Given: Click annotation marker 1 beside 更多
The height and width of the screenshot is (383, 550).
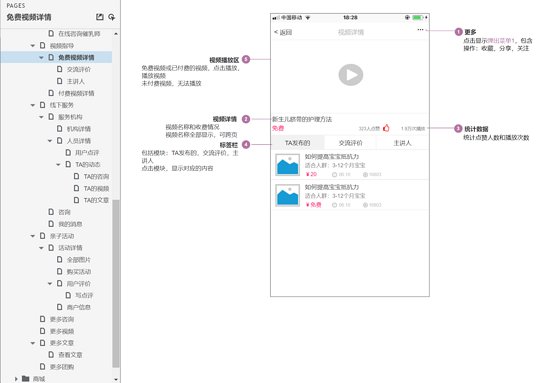Looking at the screenshot, I should coord(458,32).
